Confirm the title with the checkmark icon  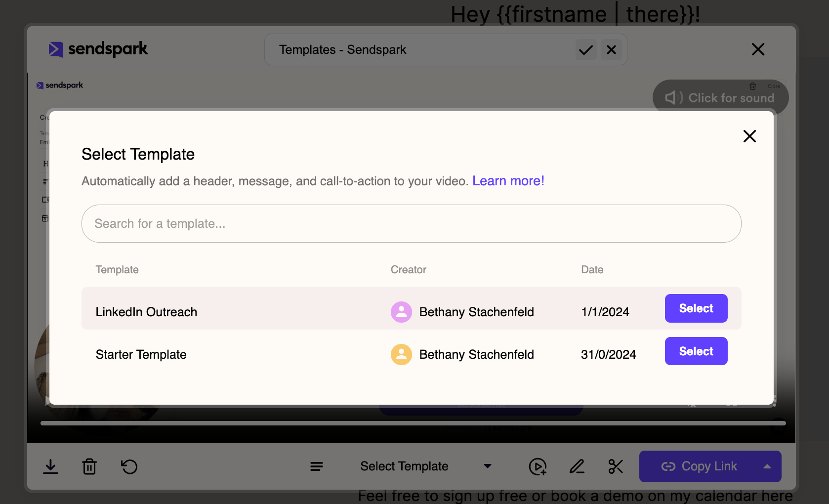tap(586, 50)
